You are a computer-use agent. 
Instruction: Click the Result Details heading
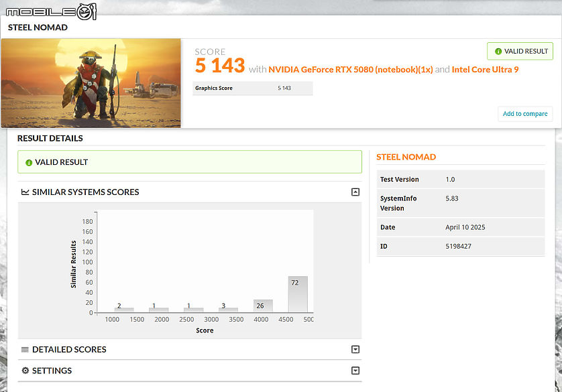50,139
